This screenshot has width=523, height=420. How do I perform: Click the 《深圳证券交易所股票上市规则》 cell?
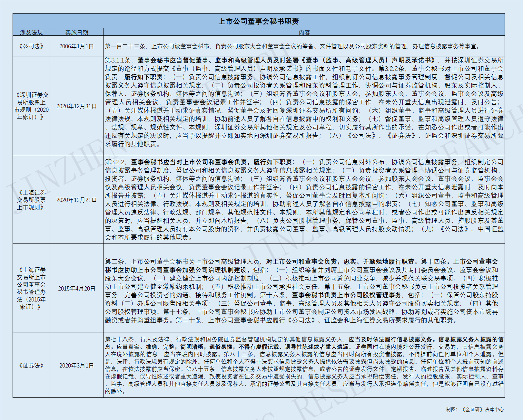[x=31, y=106]
